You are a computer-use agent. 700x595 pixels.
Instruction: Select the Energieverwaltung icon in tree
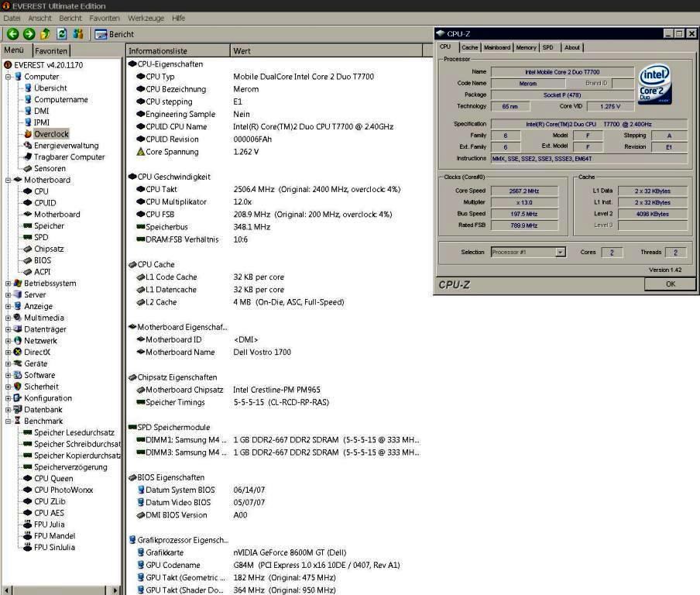point(28,145)
